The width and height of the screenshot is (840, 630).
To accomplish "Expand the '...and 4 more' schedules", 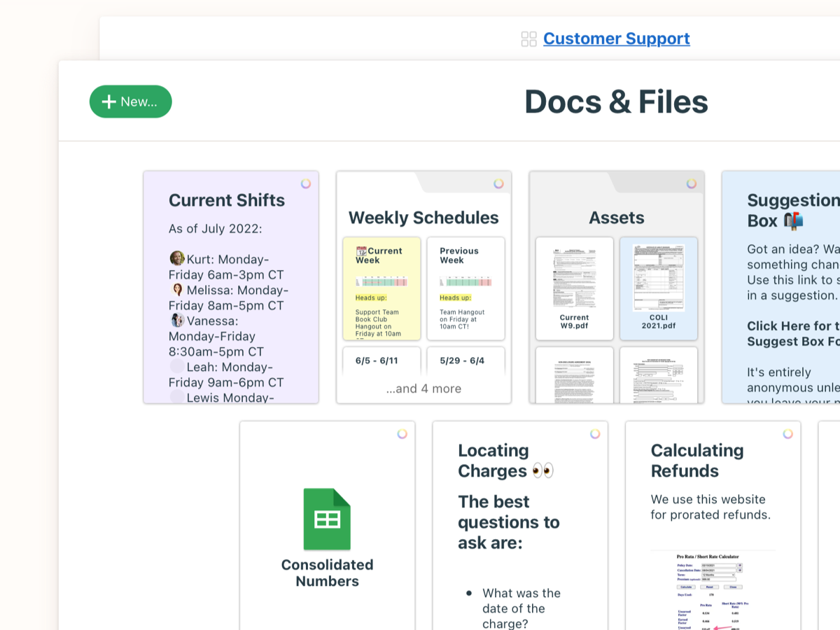I will click(423, 388).
